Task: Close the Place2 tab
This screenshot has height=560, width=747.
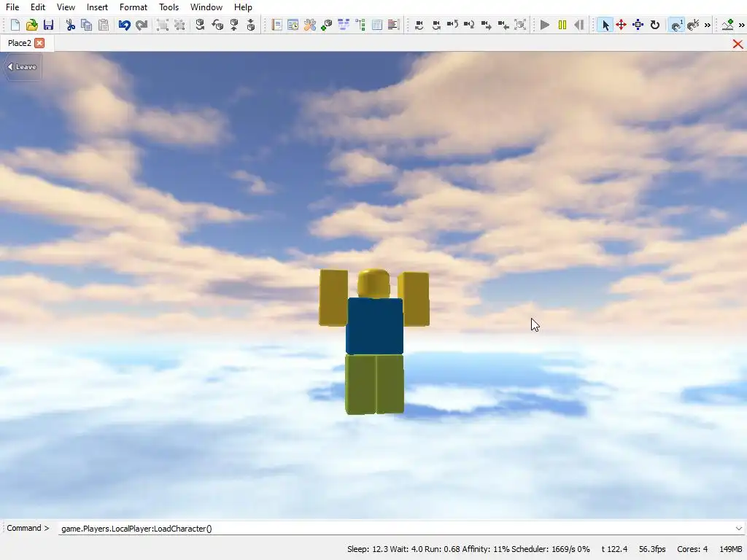Action: click(39, 43)
